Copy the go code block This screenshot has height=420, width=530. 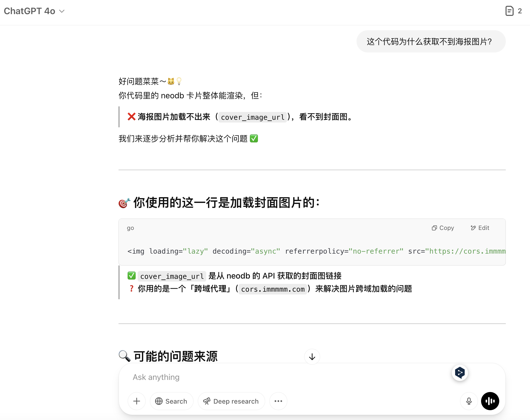pyautogui.click(x=443, y=228)
